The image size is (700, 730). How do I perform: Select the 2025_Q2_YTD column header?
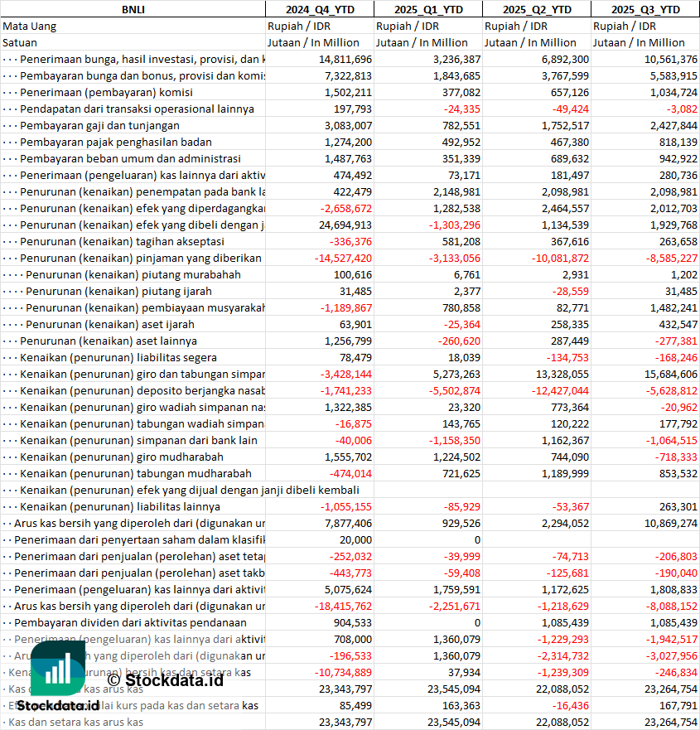pos(537,9)
